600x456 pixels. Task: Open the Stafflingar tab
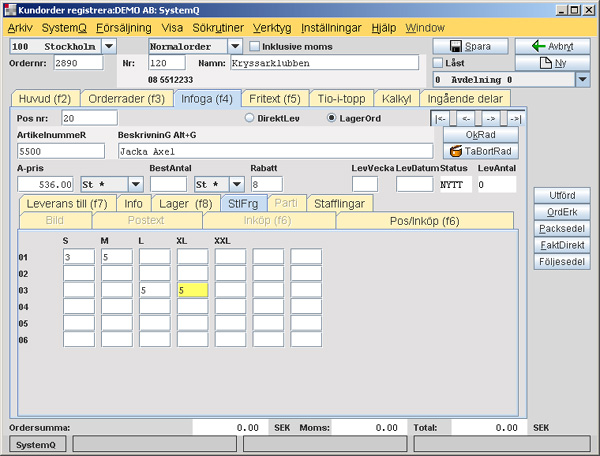[339, 204]
